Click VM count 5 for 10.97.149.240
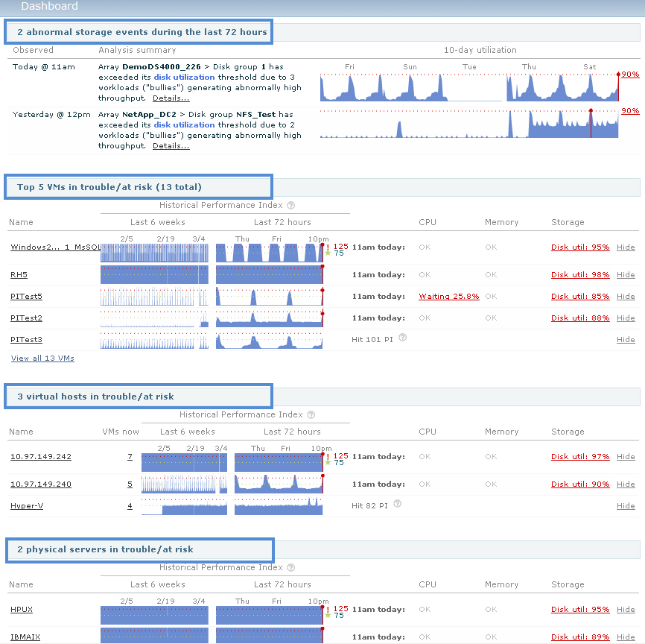The height and width of the screenshot is (644, 645). 130,484
